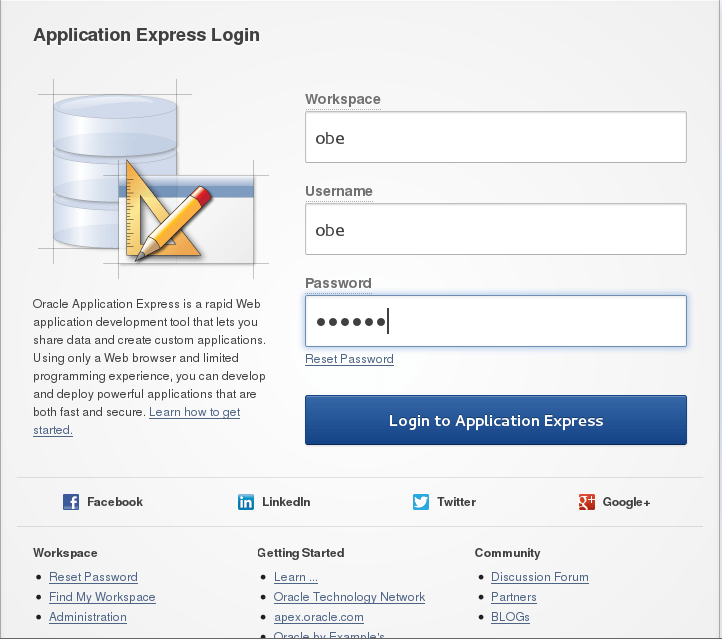This screenshot has height=639, width=722.
Task: Follow the Learn how to get started link
Action: [194, 412]
